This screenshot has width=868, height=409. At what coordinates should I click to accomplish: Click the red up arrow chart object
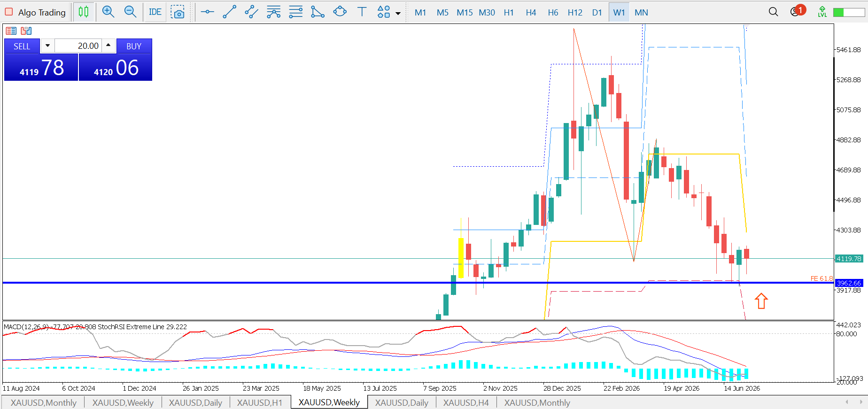coord(761,301)
